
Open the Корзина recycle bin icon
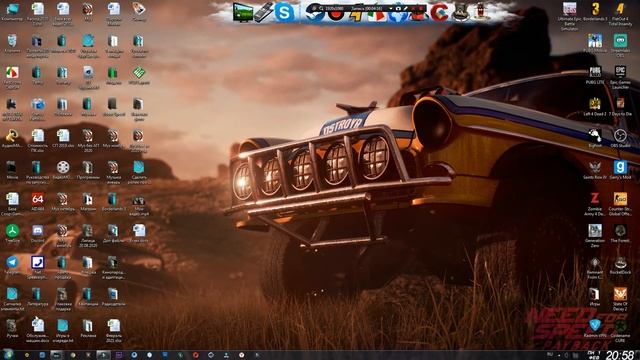(12, 44)
